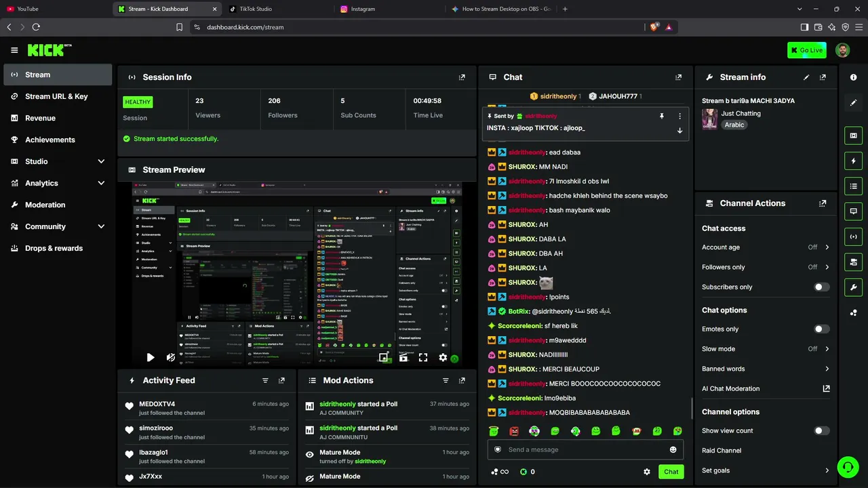Insert the angry red emote
This screenshot has width=868, height=488.
coord(514,431)
